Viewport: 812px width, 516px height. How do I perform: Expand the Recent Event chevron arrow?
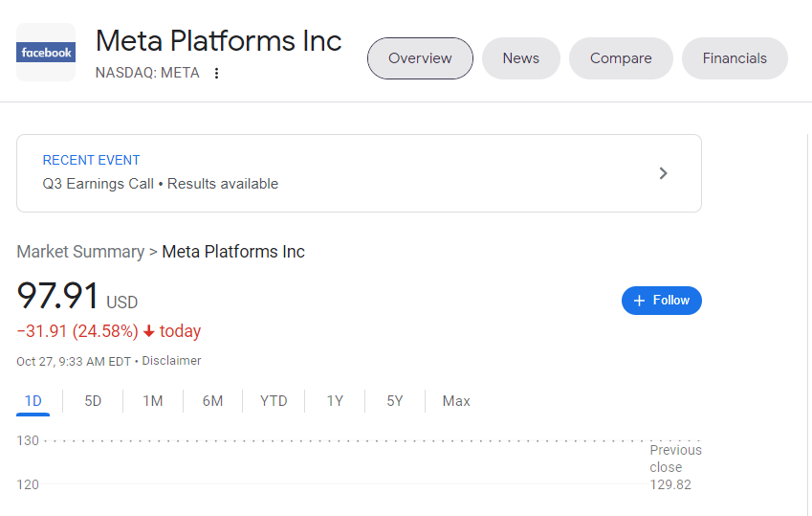click(x=664, y=173)
